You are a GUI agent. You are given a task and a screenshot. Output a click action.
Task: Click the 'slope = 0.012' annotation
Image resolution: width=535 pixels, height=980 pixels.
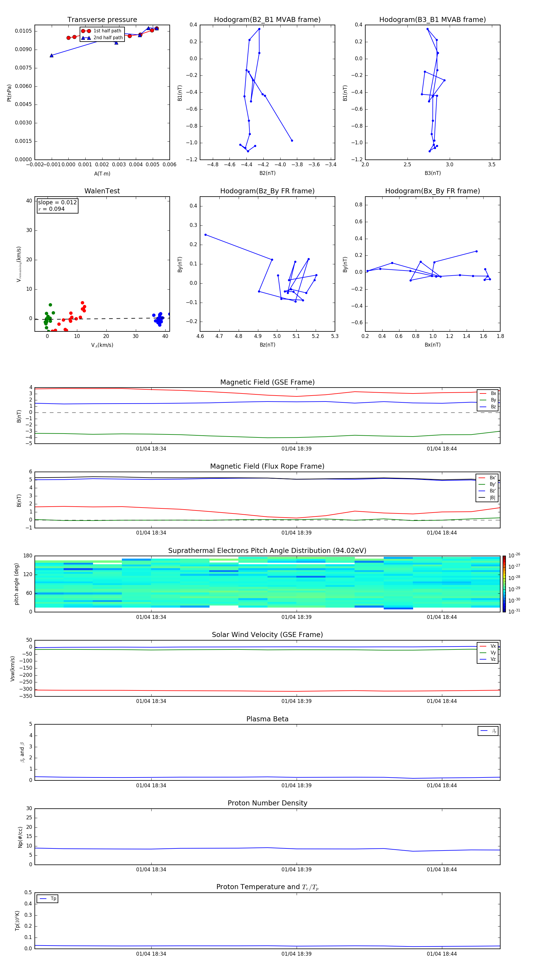tap(57, 203)
